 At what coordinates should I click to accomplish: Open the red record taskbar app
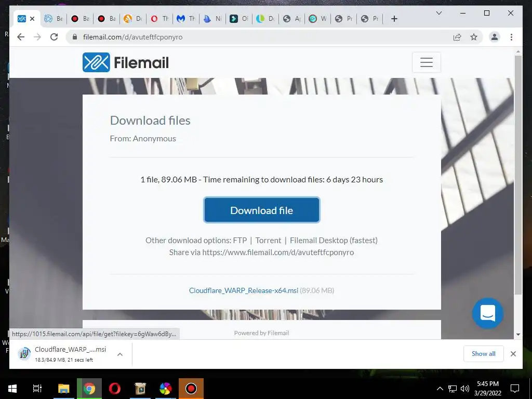[x=191, y=389]
